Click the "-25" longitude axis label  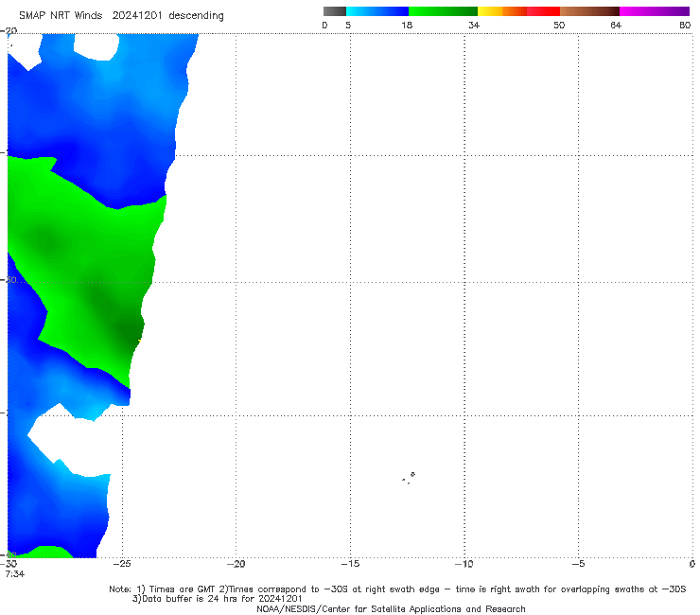(x=122, y=564)
